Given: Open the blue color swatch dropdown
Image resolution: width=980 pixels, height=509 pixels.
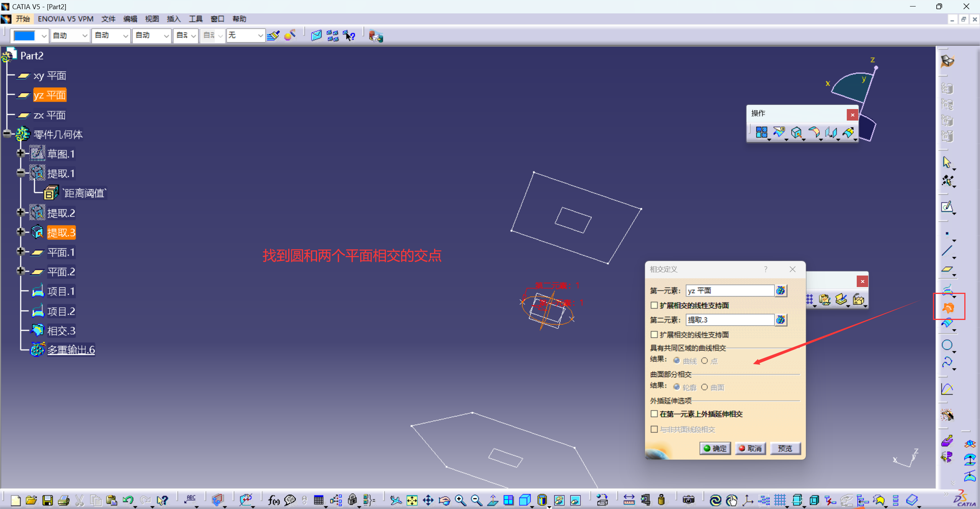Looking at the screenshot, I should click(x=44, y=36).
